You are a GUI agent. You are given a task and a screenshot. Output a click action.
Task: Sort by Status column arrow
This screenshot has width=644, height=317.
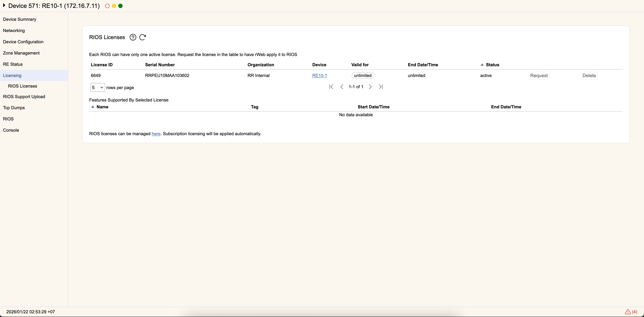pos(482,65)
